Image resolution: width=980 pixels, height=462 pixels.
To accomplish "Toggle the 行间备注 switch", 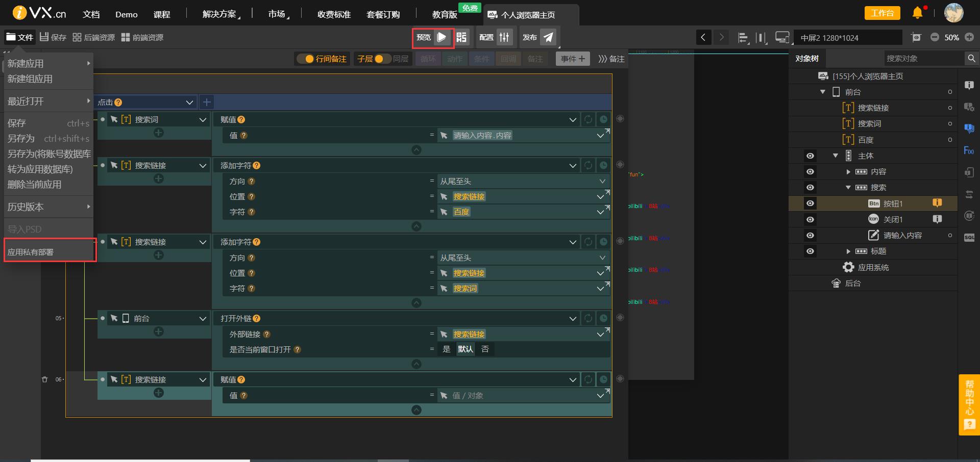I will (305, 59).
